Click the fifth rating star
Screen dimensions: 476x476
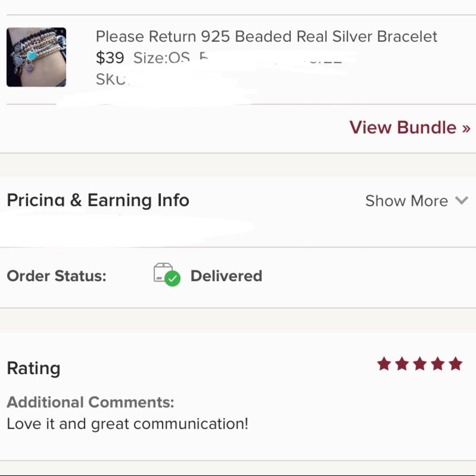456,364
